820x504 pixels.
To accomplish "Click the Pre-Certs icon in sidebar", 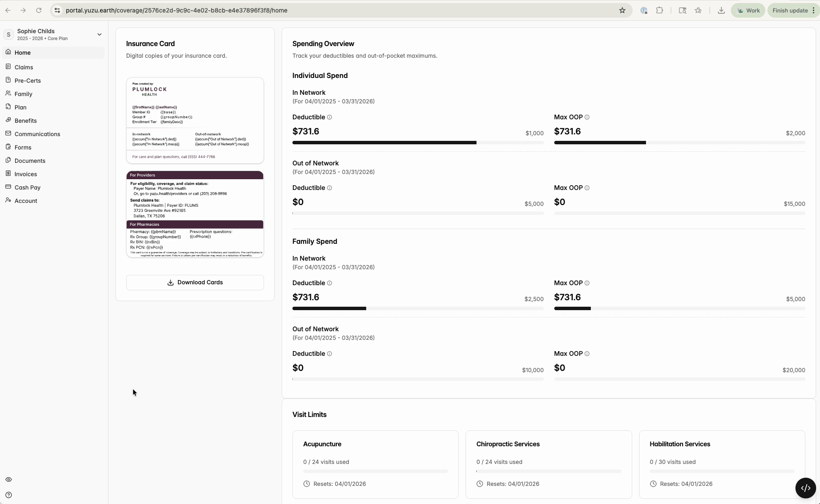I will pos(8,80).
